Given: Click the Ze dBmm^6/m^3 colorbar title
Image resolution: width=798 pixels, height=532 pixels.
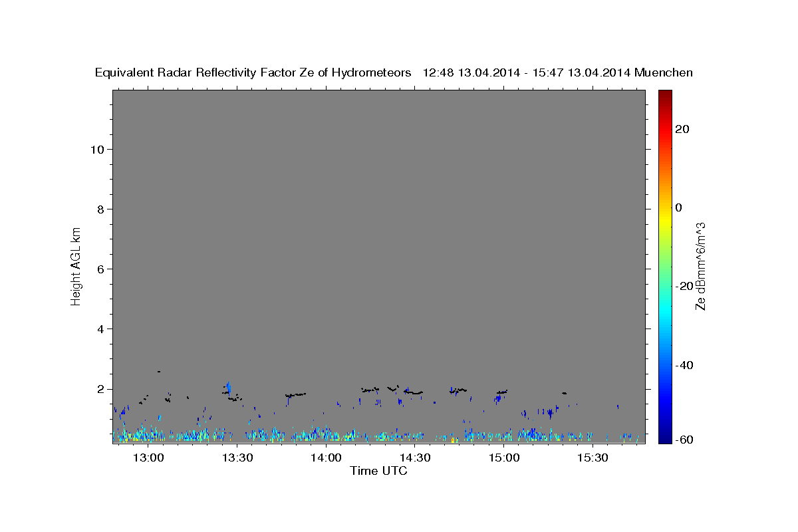Looking at the screenshot, I should (700, 266).
